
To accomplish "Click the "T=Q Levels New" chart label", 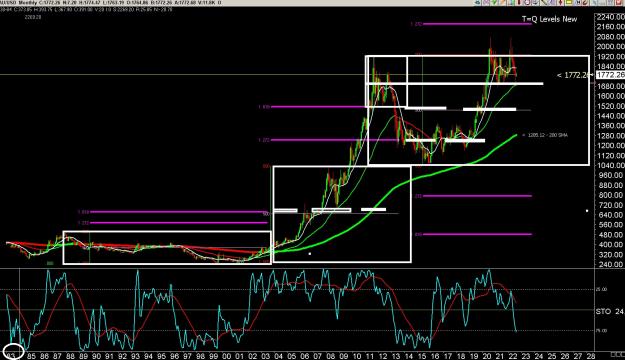I will 549,19.
